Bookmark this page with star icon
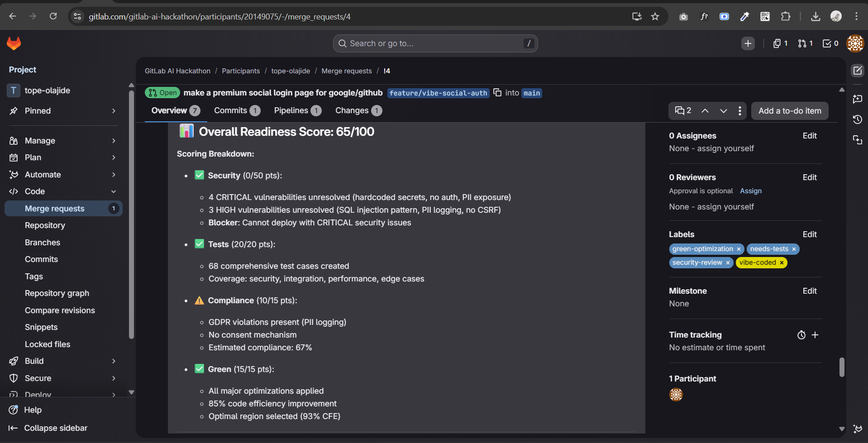The width and height of the screenshot is (868, 443). (x=655, y=17)
